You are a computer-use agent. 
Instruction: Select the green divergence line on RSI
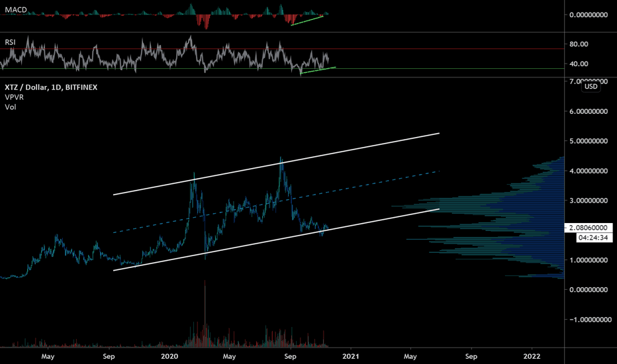(318, 70)
